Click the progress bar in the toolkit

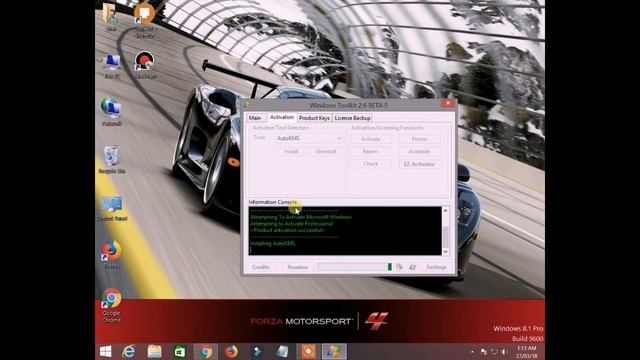355,267
